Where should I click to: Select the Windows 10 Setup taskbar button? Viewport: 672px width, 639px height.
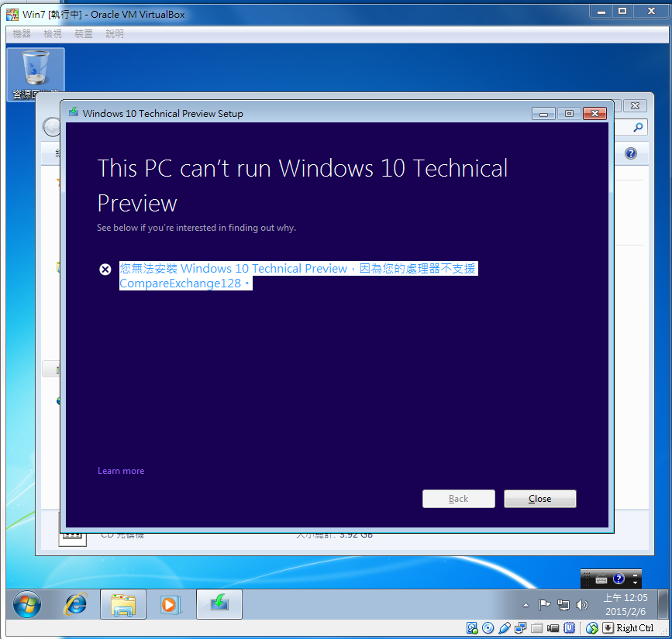point(219,604)
